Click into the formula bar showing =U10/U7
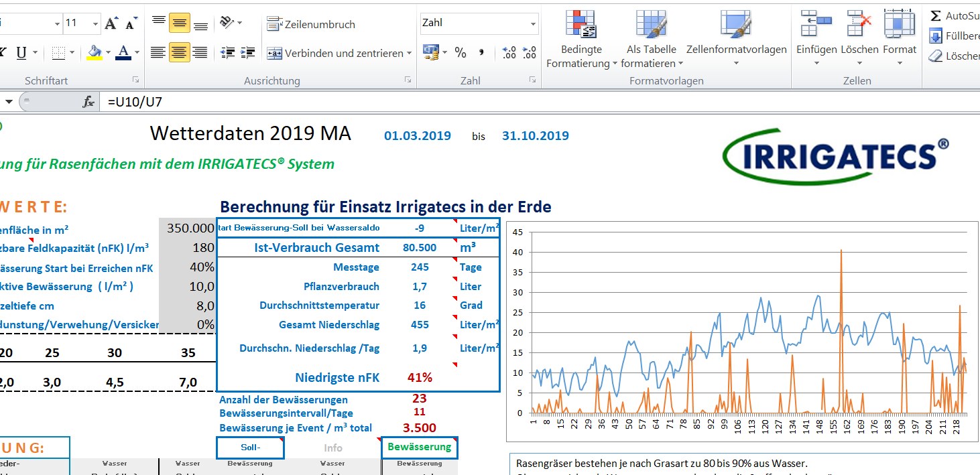The image size is (980, 475). (x=540, y=103)
